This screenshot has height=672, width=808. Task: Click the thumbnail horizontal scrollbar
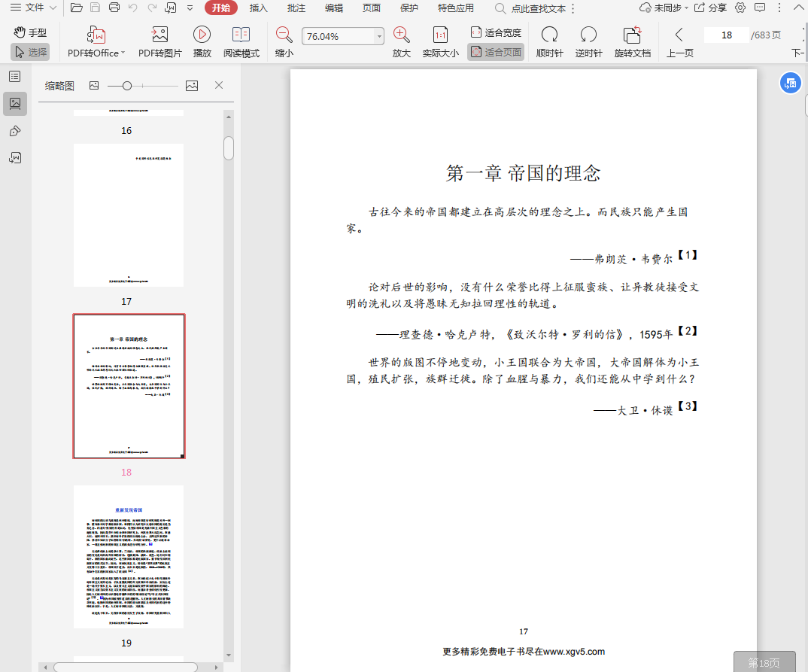tap(126, 667)
